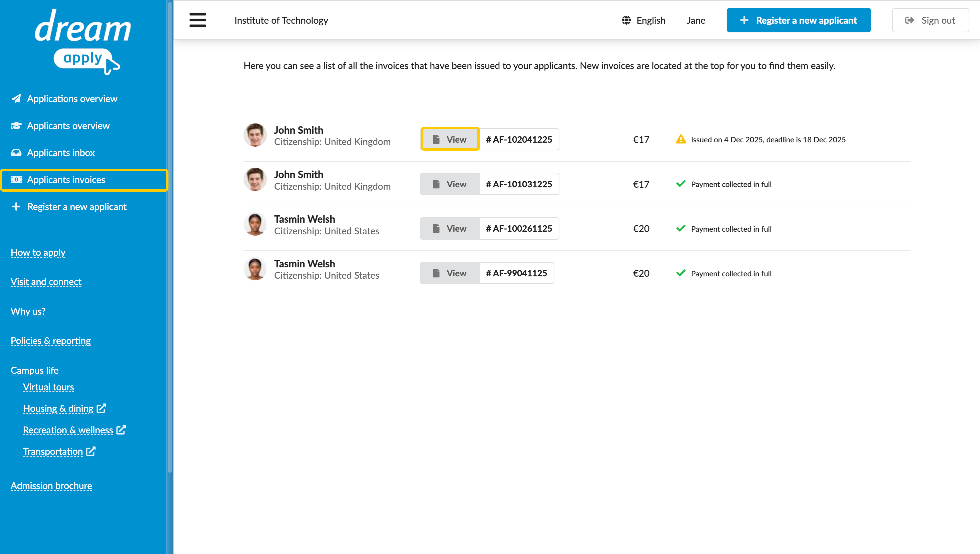Click invoice number # AF-100261125
This screenshot has width=980, height=554.
coord(519,228)
